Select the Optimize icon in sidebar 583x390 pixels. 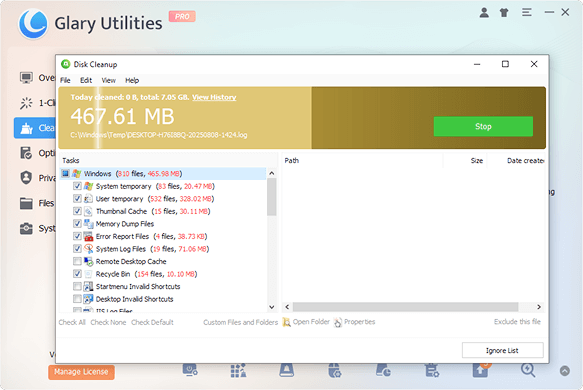click(x=26, y=153)
